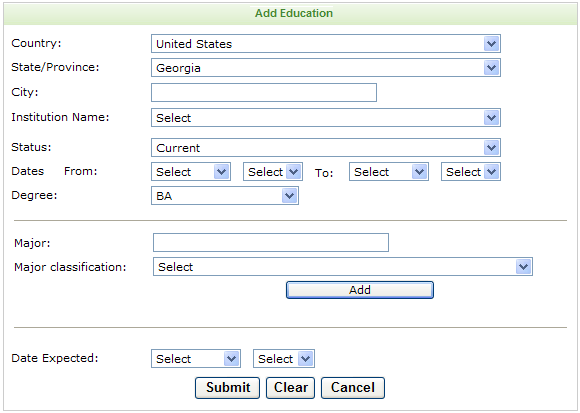Expand the Degree dropdown showing BA
The width and height of the screenshot is (580, 413).
(225, 196)
